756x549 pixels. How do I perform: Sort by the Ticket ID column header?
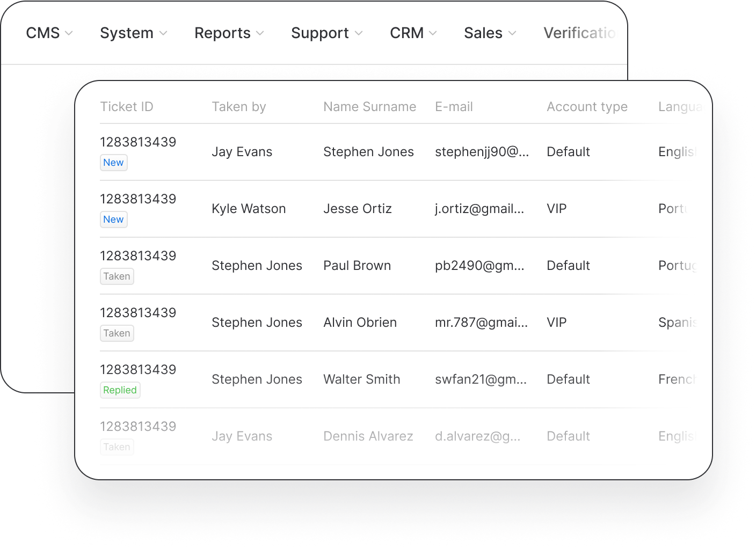(x=127, y=107)
